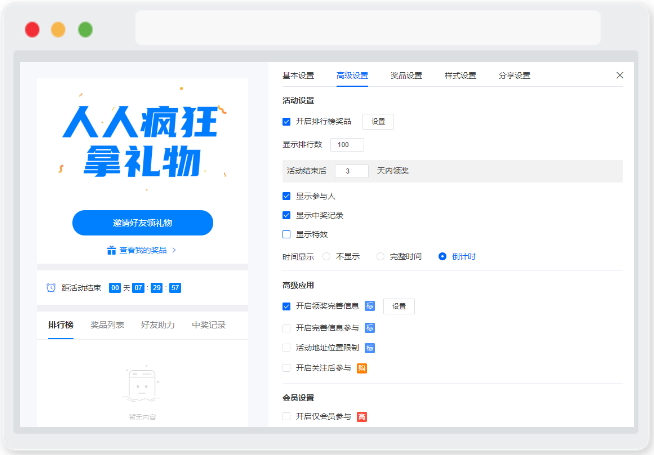
Task: Click the 天内颁奖 label text
Action: (392, 171)
